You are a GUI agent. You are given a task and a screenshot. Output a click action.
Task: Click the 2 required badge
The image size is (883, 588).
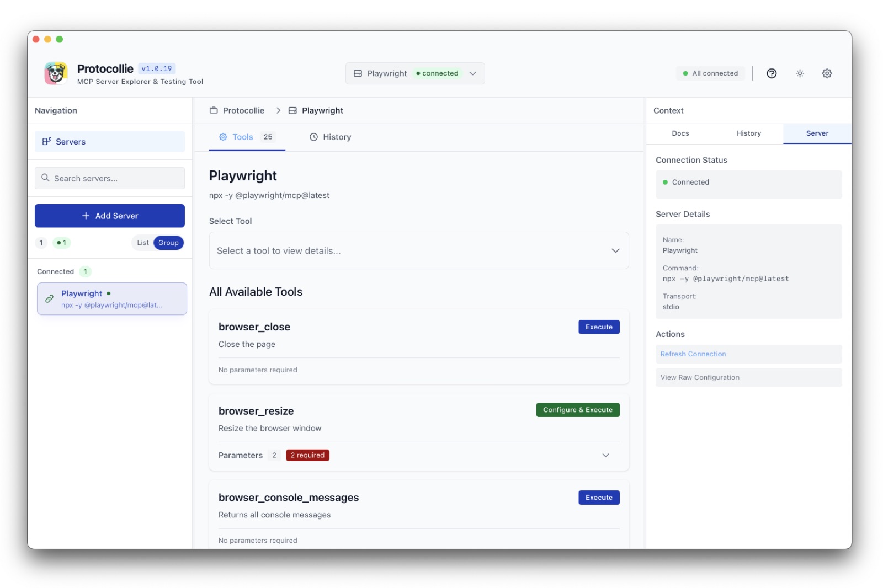307,455
